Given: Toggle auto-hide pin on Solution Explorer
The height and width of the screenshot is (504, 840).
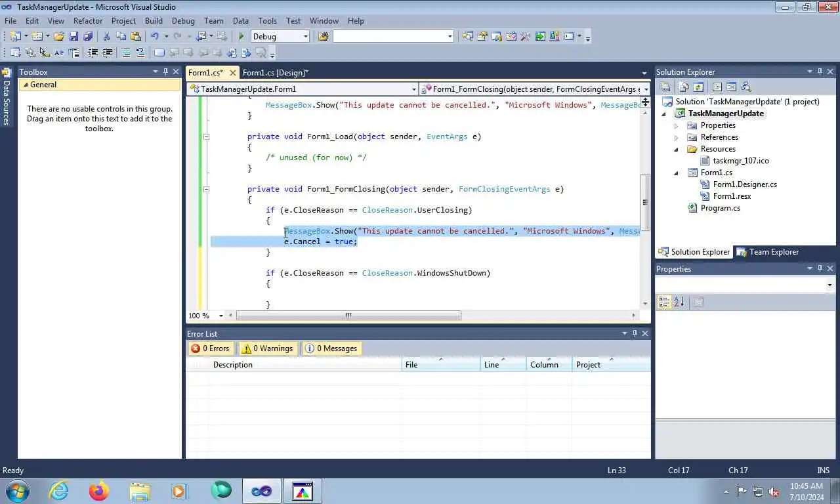Looking at the screenshot, I should [x=820, y=72].
